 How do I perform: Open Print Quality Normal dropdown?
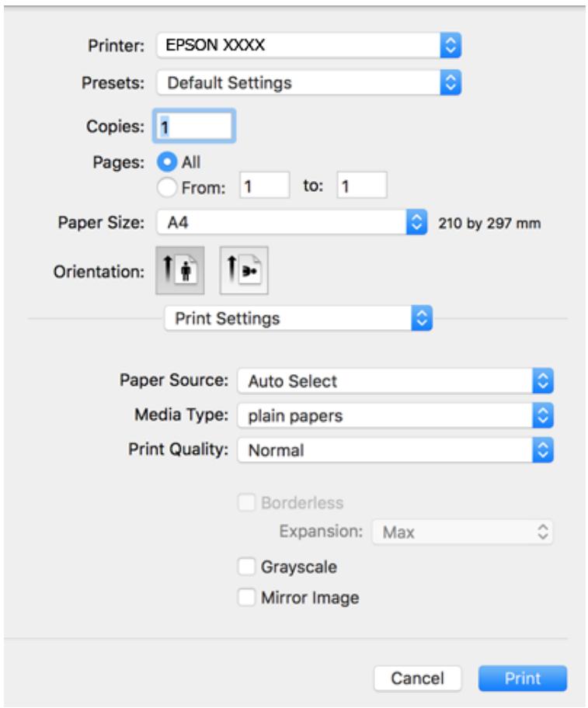[x=395, y=450]
